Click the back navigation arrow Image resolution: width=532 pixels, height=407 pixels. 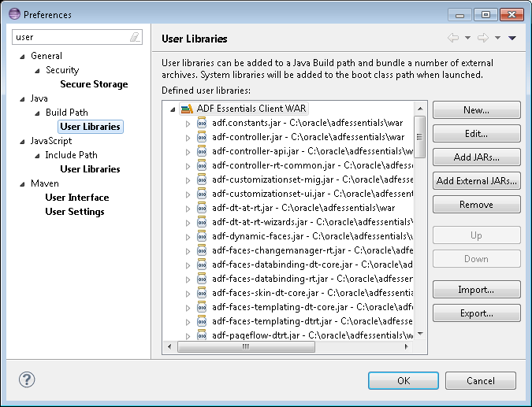pos(453,38)
